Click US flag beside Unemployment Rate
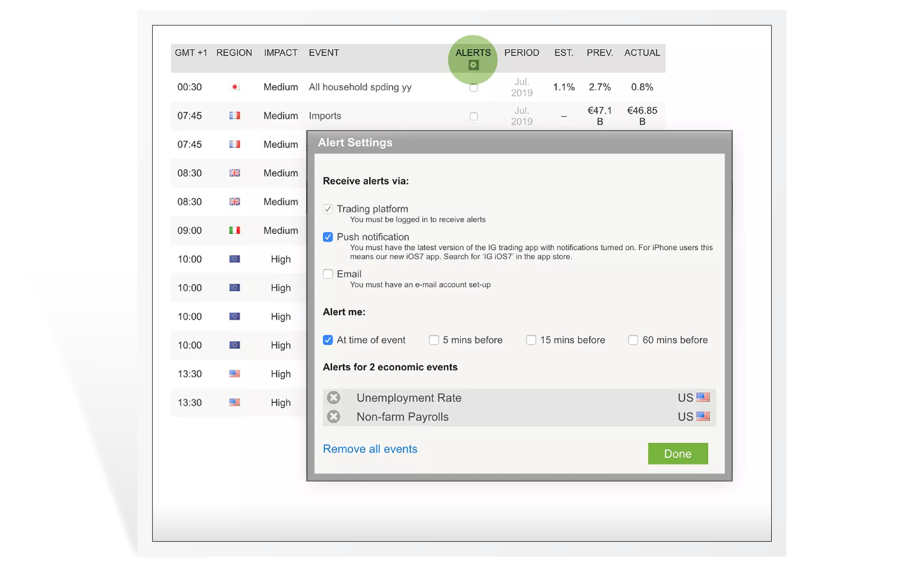Viewport: 924px width, 570px height. pos(703,397)
